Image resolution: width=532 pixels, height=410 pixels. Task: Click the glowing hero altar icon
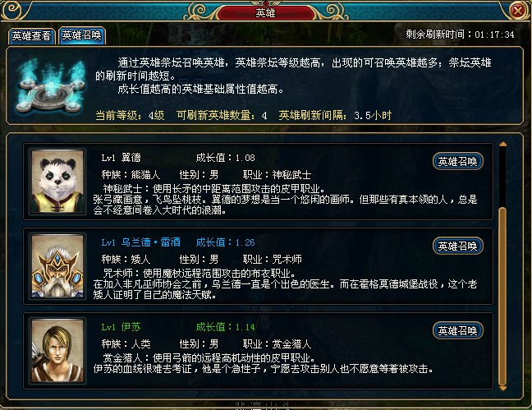pyautogui.click(x=51, y=85)
